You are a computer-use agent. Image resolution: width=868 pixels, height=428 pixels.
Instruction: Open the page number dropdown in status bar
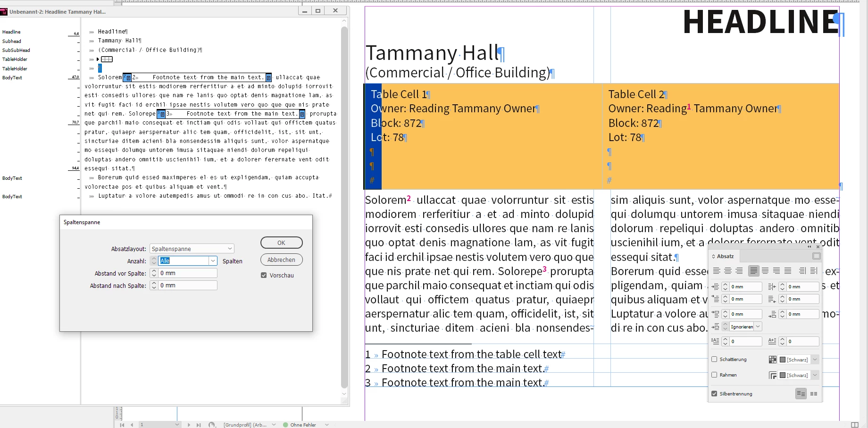click(x=177, y=425)
